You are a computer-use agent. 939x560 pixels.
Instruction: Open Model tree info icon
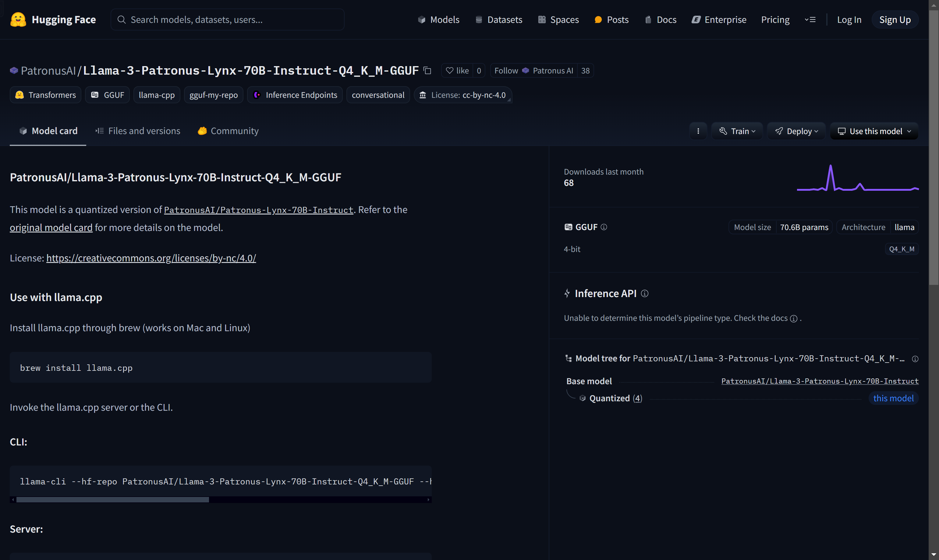click(915, 359)
